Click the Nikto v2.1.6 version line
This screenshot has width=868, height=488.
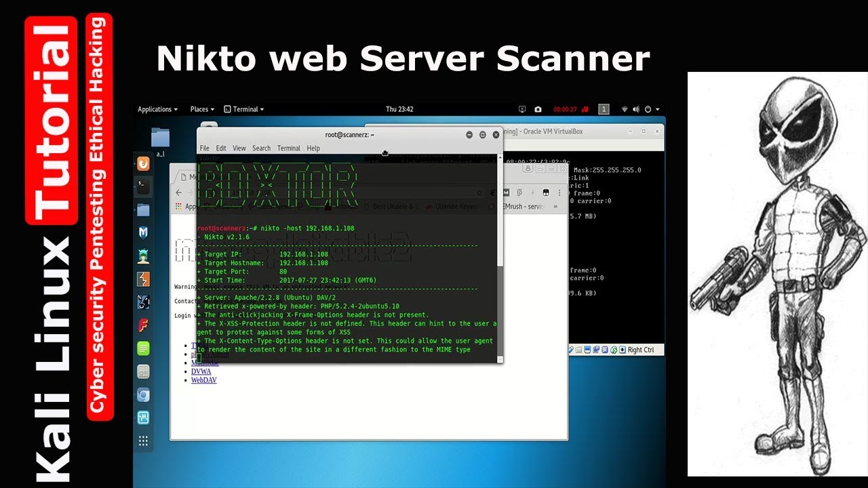coord(224,237)
